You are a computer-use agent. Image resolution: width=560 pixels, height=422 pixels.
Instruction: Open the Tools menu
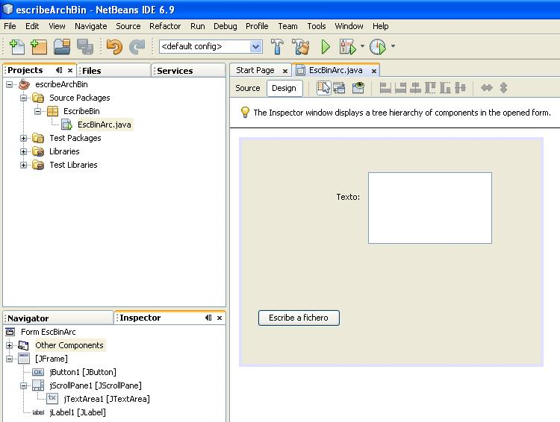point(316,26)
